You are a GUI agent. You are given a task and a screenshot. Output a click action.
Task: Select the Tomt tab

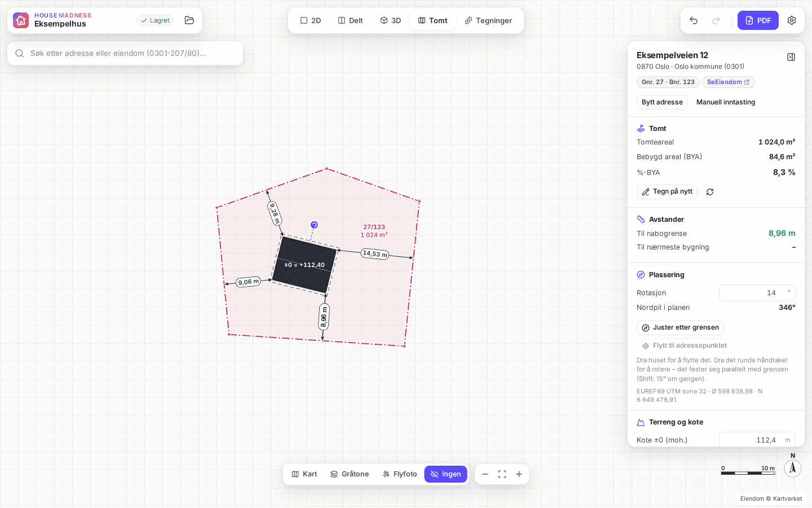(x=433, y=20)
